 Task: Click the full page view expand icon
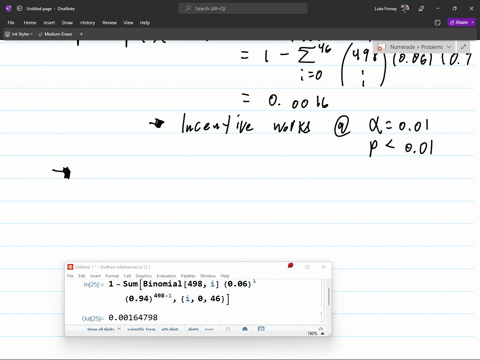(463, 47)
